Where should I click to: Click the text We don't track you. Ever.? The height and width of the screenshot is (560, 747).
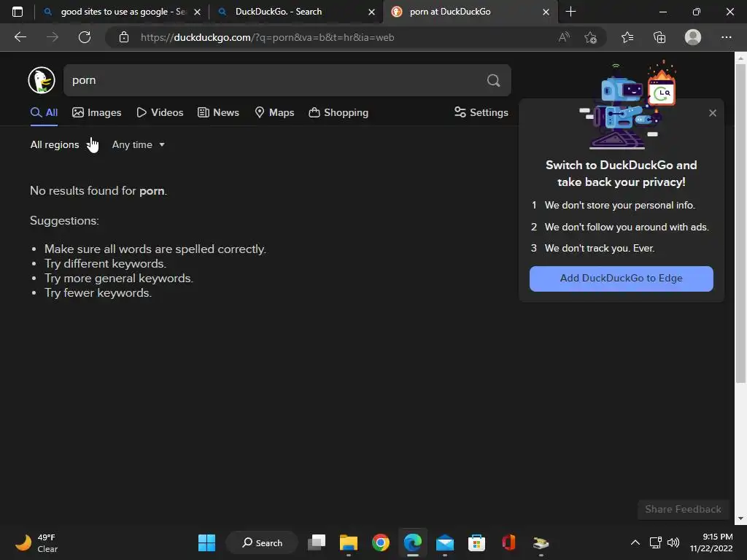tap(600, 249)
